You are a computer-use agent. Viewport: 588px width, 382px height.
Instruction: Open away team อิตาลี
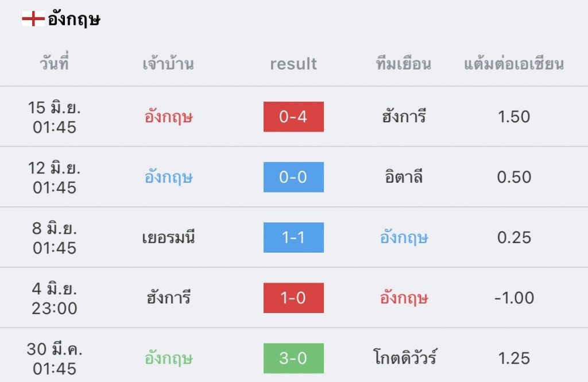point(404,176)
